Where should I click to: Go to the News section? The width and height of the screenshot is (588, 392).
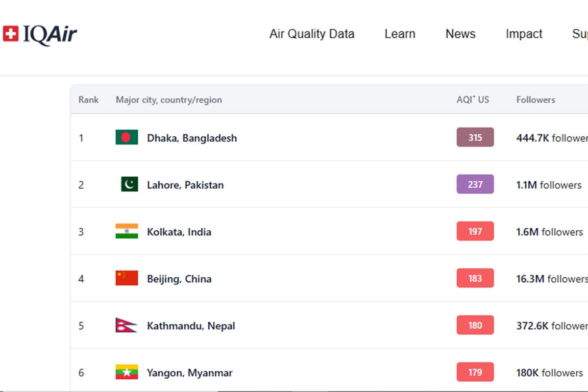coord(460,34)
